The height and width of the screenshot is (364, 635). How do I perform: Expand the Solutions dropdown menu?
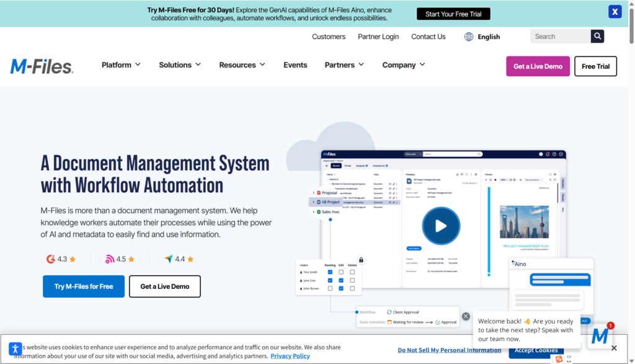pos(180,65)
